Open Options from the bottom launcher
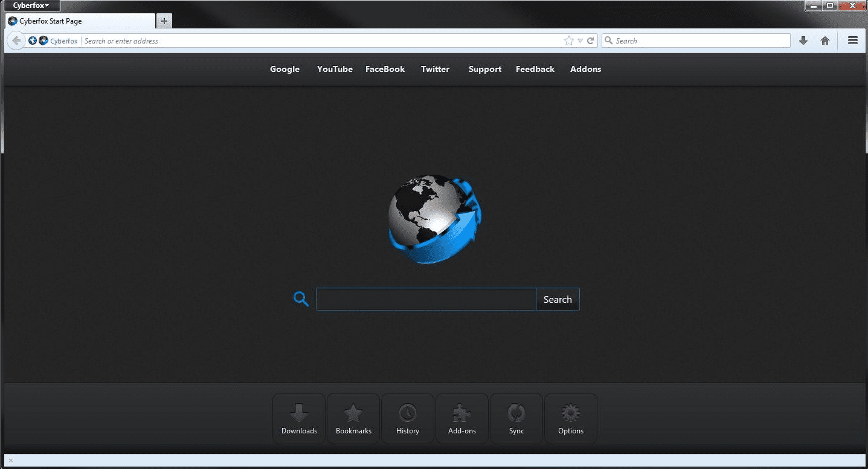 571,418
